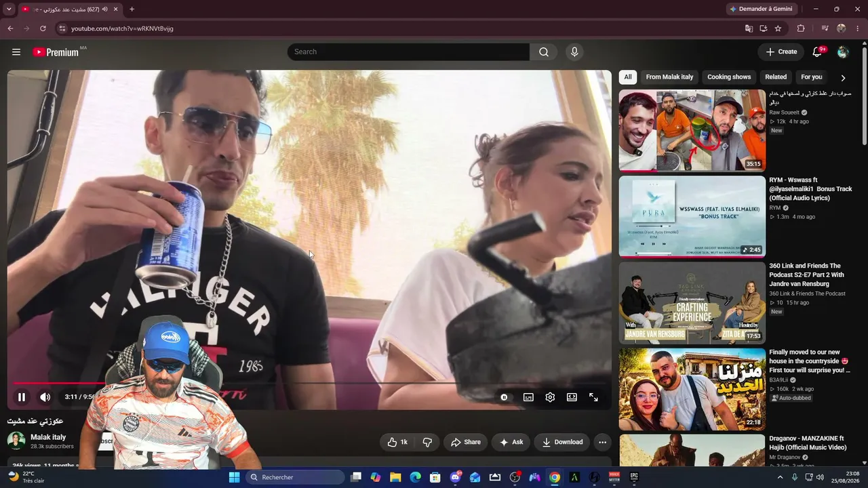Mute the video volume
The width and height of the screenshot is (868, 488).
click(x=45, y=397)
